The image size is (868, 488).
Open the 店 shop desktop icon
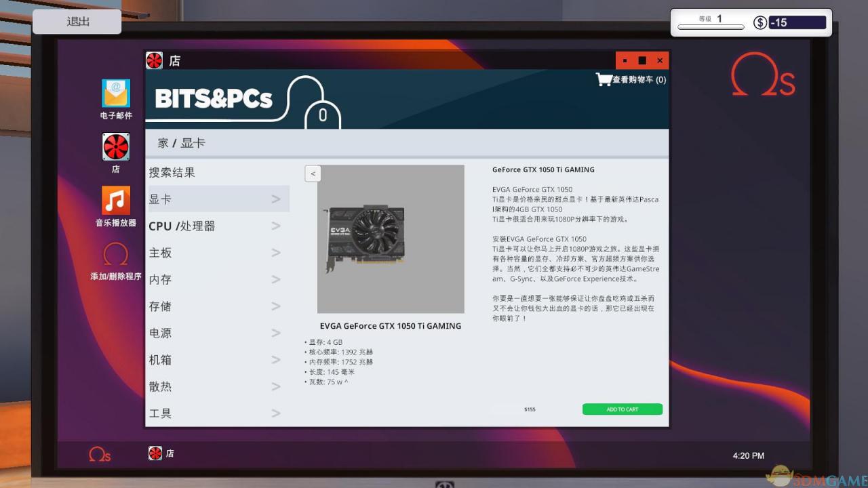(x=115, y=147)
